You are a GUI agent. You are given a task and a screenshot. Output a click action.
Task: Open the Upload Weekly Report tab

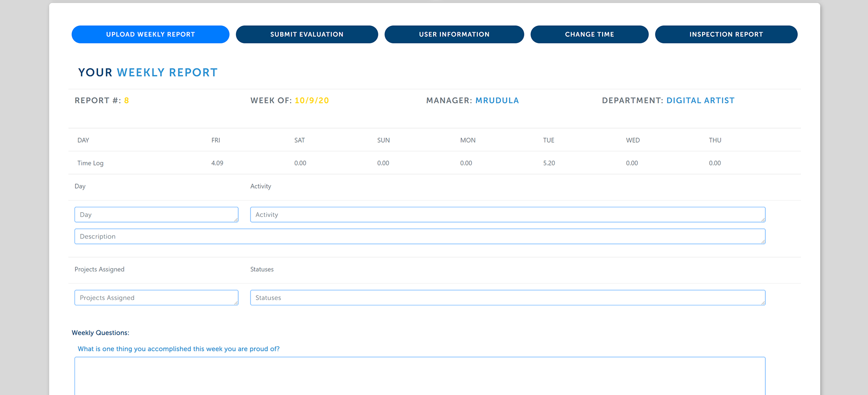tap(151, 34)
